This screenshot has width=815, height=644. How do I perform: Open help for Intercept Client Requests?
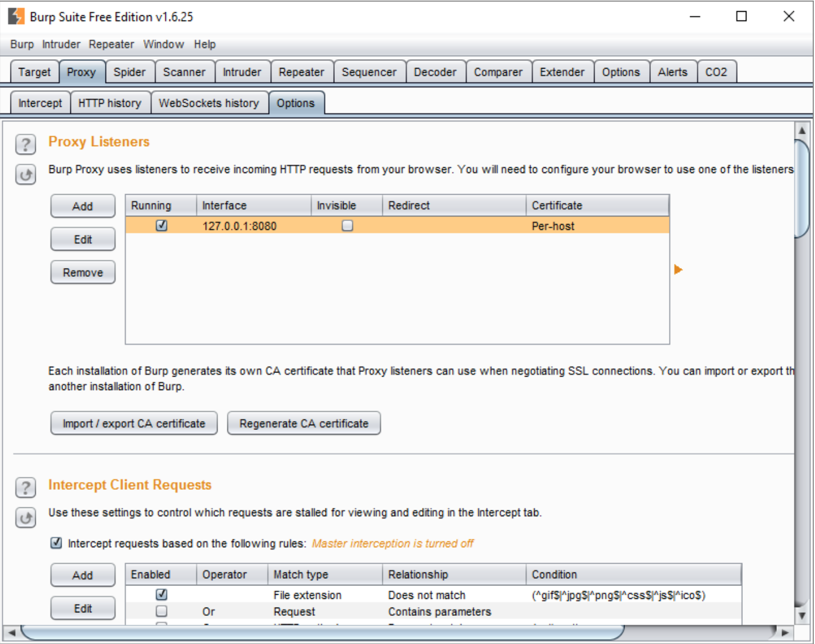(26, 487)
